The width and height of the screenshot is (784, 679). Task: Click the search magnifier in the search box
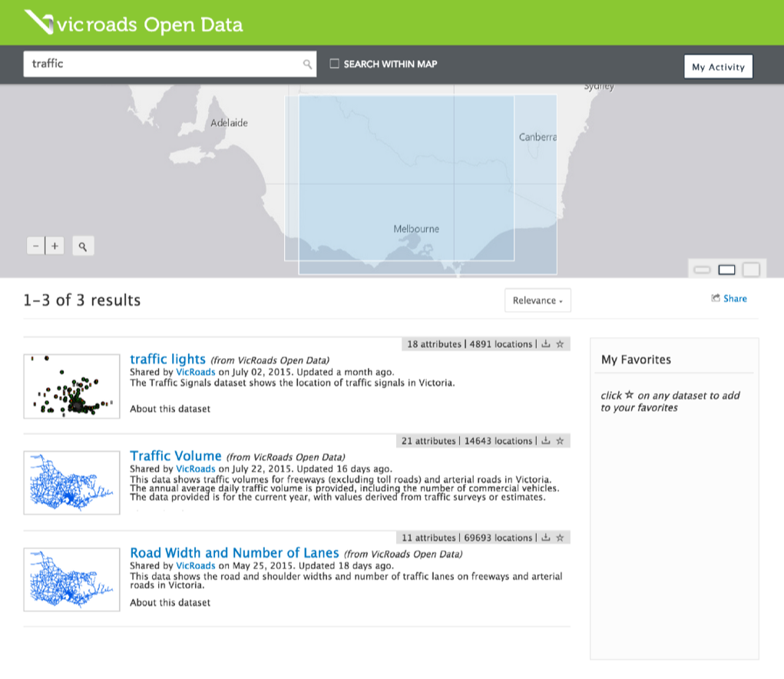tap(307, 64)
